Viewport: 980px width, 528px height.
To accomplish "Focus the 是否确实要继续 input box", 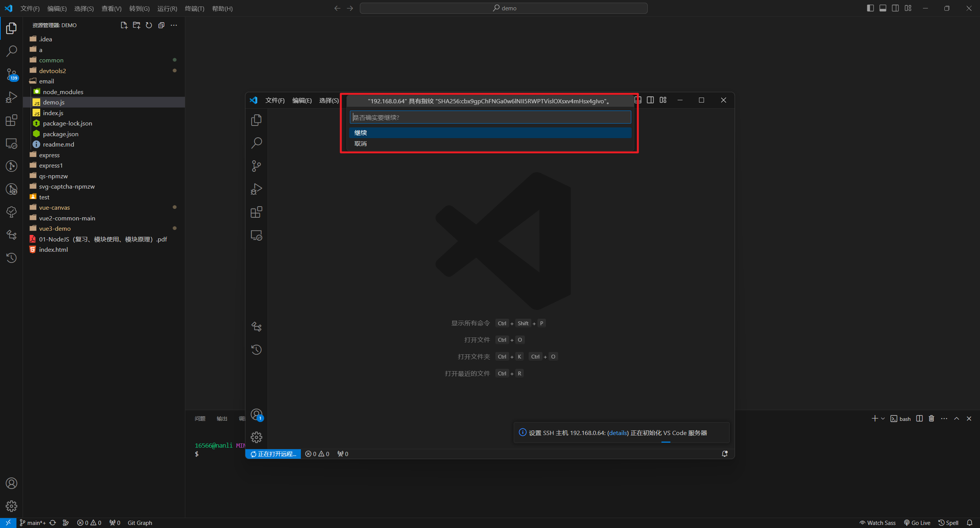I will [490, 117].
